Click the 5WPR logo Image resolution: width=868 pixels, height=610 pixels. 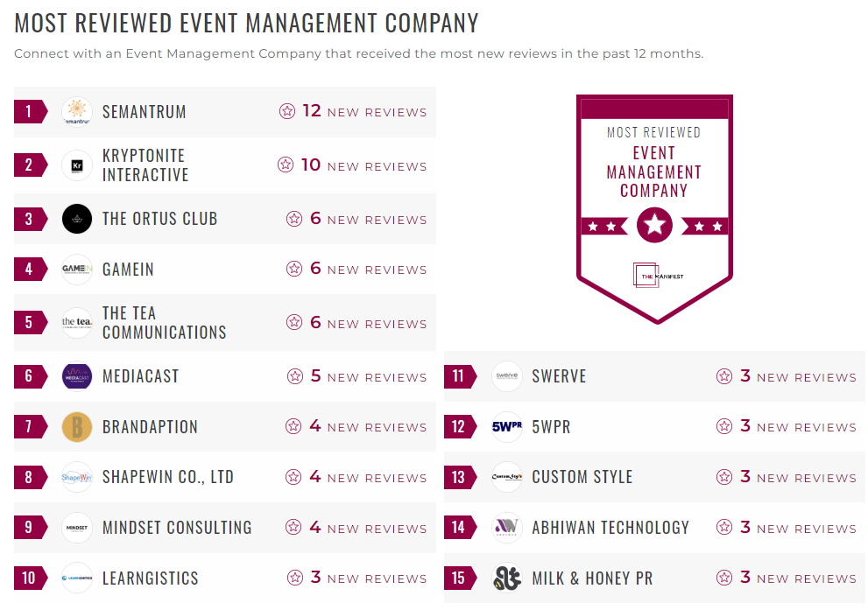(506, 426)
